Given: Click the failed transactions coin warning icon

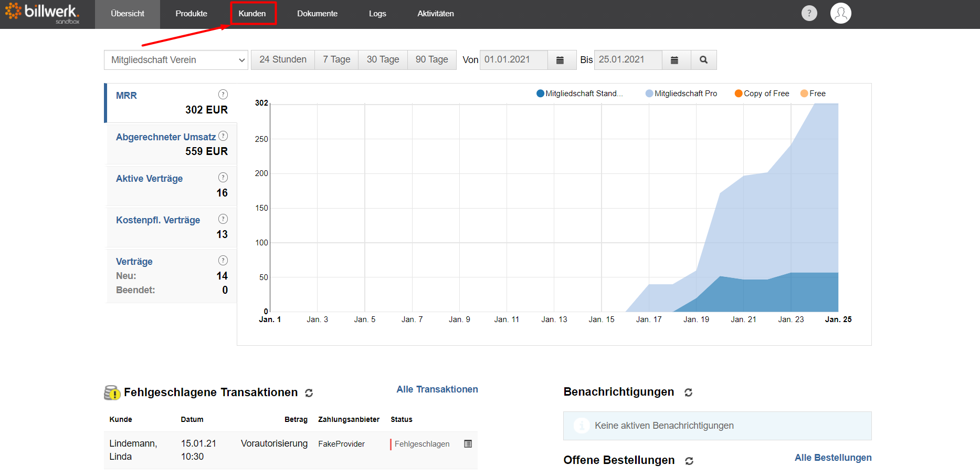Looking at the screenshot, I should pyautogui.click(x=112, y=393).
